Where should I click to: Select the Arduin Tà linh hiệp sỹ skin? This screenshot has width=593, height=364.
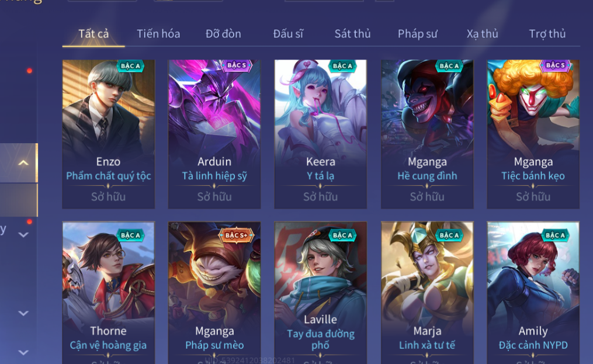[x=214, y=134]
